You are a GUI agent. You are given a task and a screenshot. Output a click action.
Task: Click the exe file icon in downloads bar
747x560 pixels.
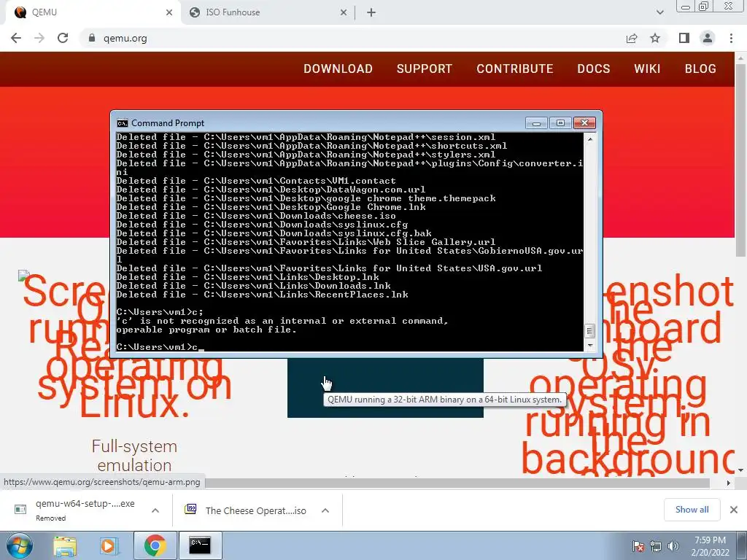click(20, 510)
